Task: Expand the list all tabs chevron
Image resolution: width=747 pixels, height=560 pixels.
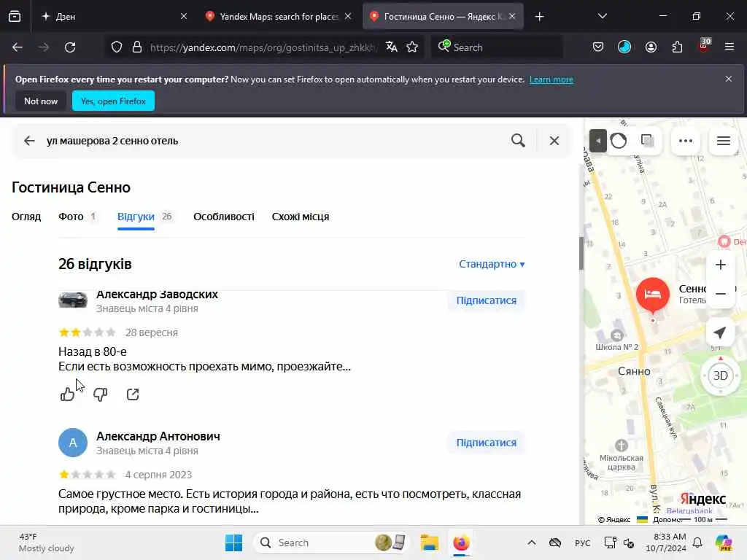Action: tap(602, 16)
